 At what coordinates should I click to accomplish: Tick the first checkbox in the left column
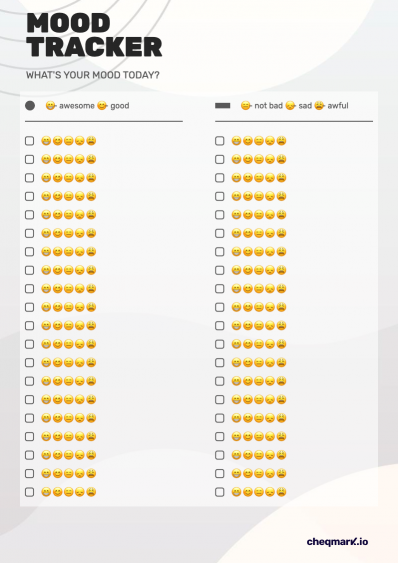point(29,141)
